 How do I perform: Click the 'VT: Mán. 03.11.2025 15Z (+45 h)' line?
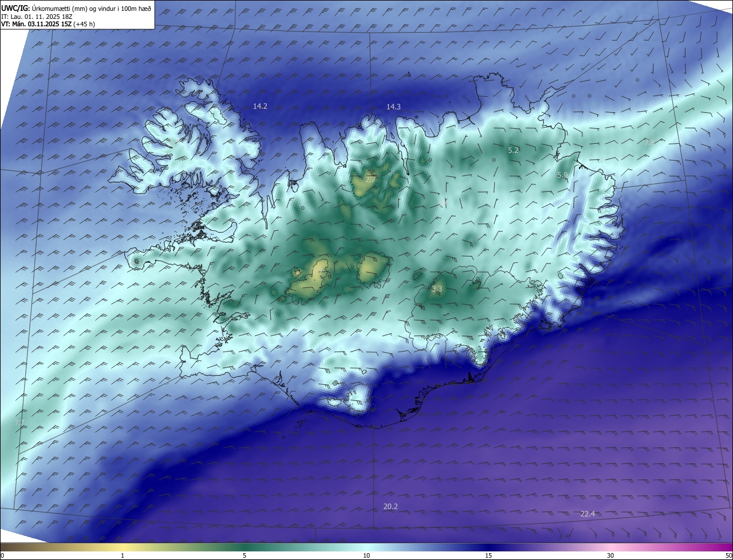tap(48, 24)
